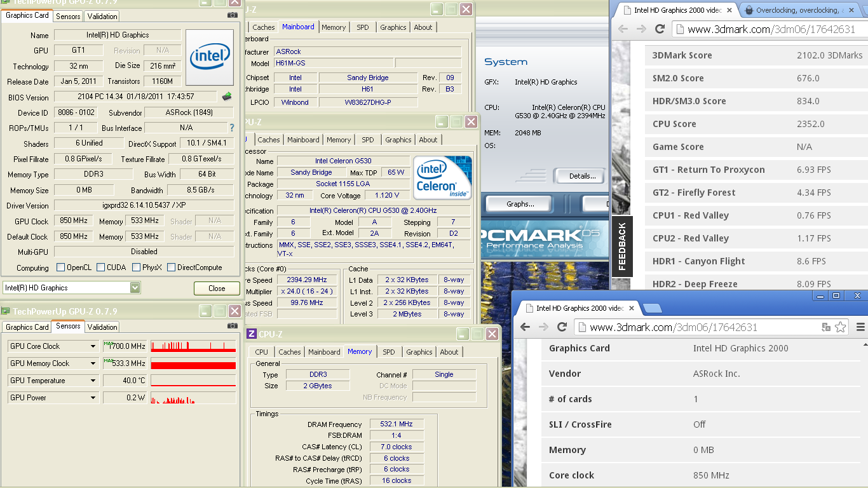Open Validation tab in lower GPU-Z window
This screenshot has width=868, height=488.
(x=102, y=327)
